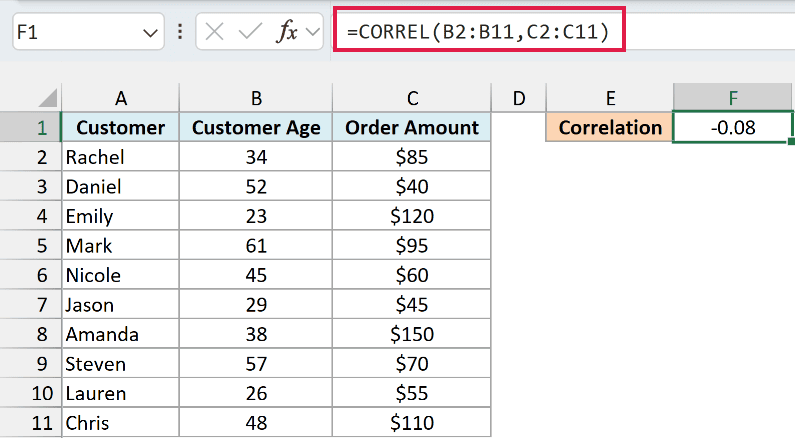Click the $110 order amount cell

coord(412,423)
